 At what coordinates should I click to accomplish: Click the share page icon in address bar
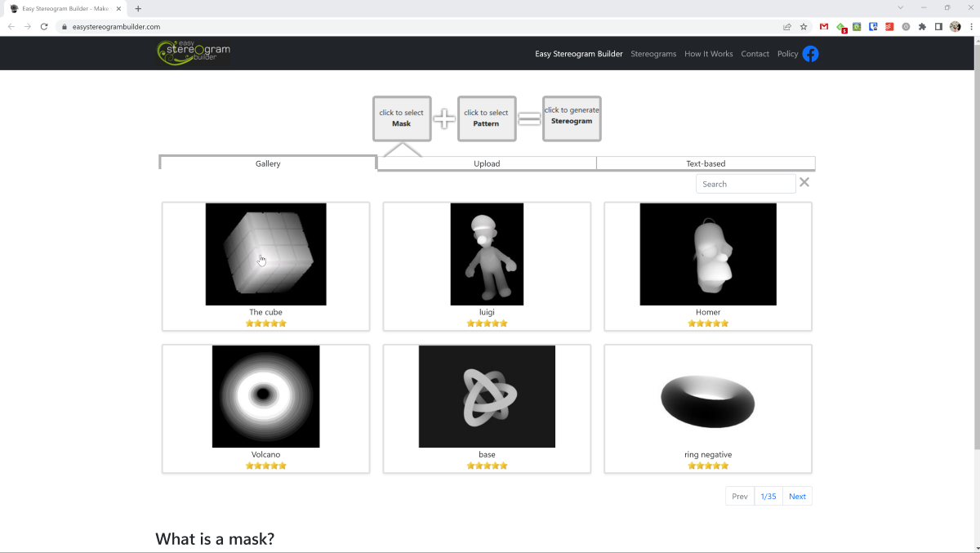coord(786,27)
